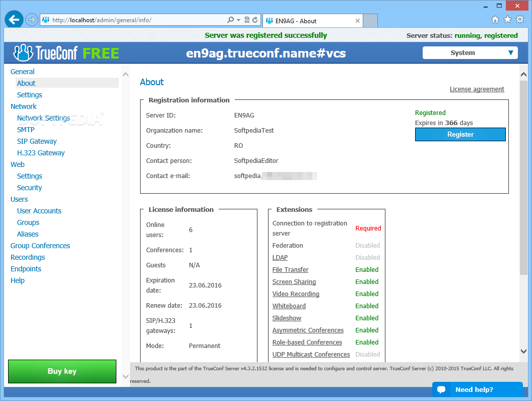532x401 pixels.
Task: Open User Accounts page
Action: coord(39,211)
